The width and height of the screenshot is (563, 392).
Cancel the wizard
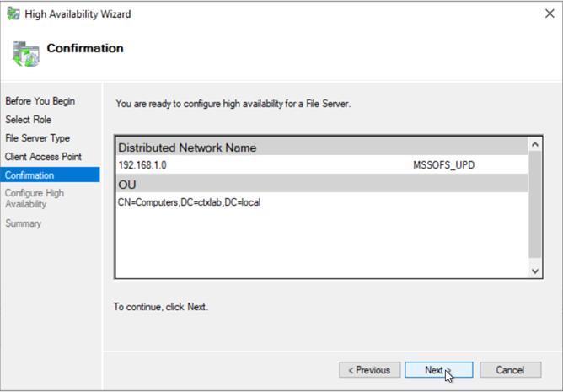(x=509, y=370)
